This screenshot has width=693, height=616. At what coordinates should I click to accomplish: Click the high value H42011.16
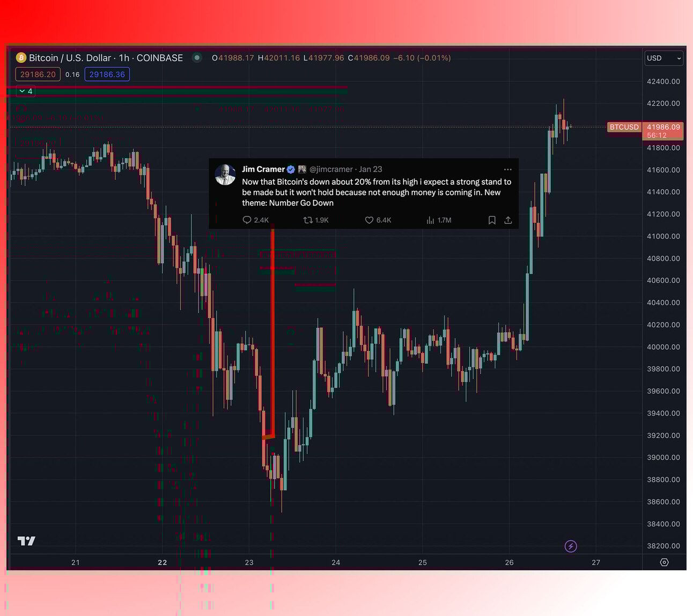tap(279, 58)
